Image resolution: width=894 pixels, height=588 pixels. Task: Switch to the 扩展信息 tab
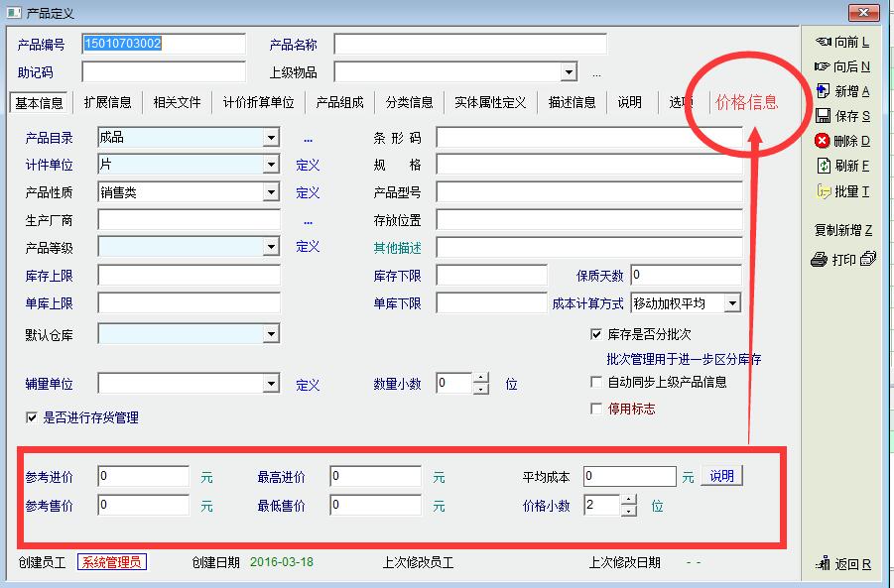107,103
